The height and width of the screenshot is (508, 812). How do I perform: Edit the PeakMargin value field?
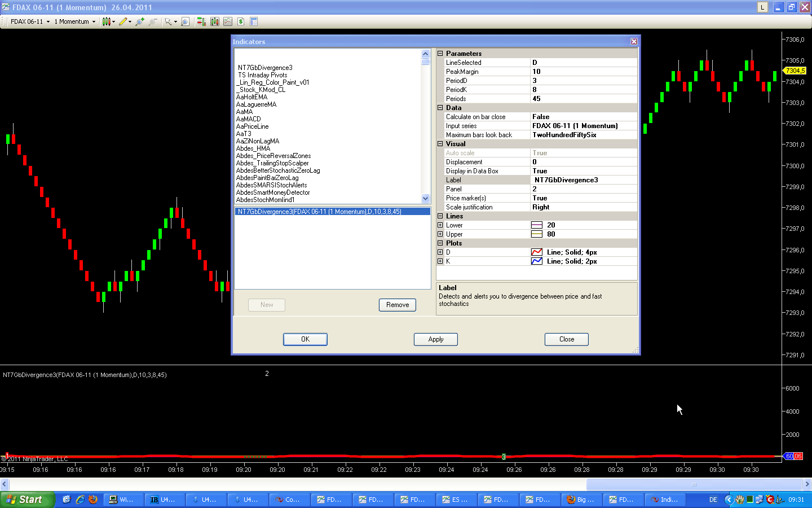click(584, 72)
